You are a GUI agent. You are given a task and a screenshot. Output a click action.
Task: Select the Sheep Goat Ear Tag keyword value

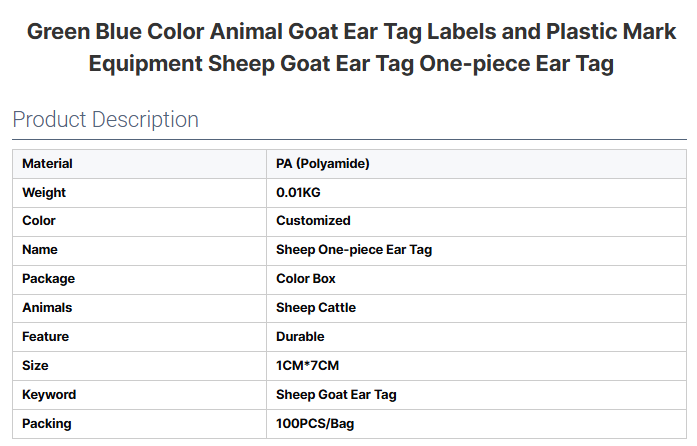(x=336, y=395)
